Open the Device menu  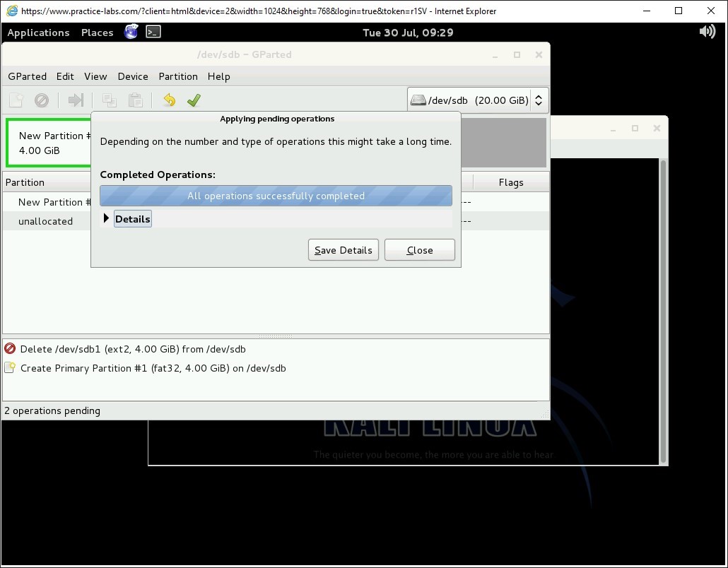pyautogui.click(x=133, y=76)
